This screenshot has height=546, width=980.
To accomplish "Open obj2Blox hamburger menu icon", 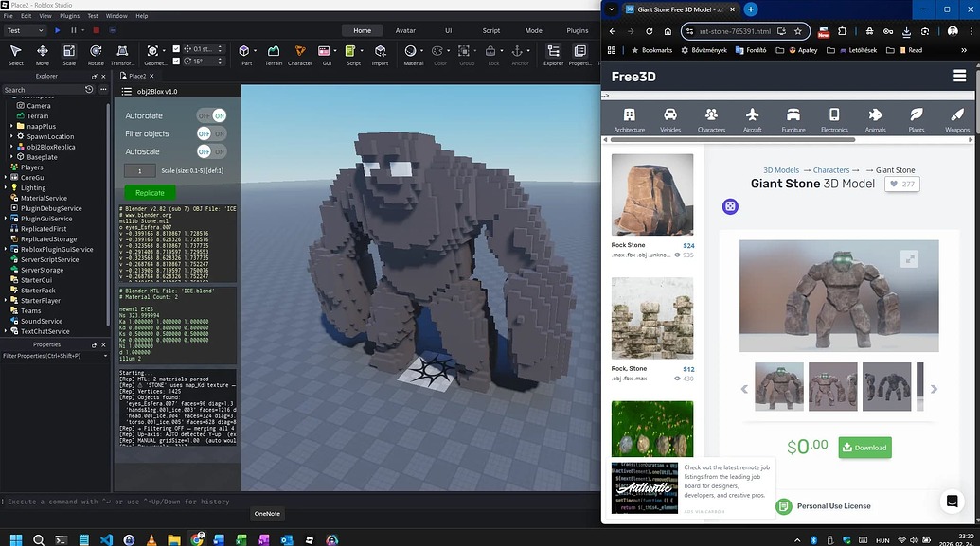I will (x=126, y=91).
